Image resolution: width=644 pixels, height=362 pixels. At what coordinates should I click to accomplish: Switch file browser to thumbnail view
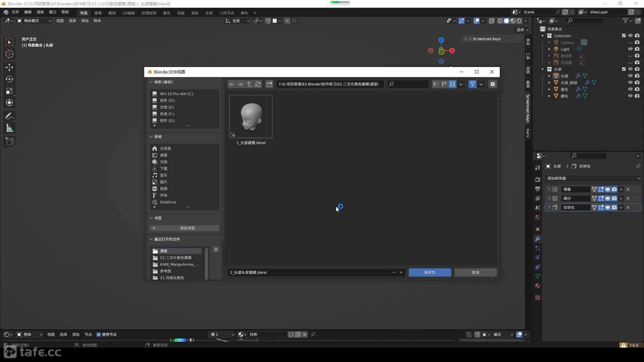click(x=452, y=84)
